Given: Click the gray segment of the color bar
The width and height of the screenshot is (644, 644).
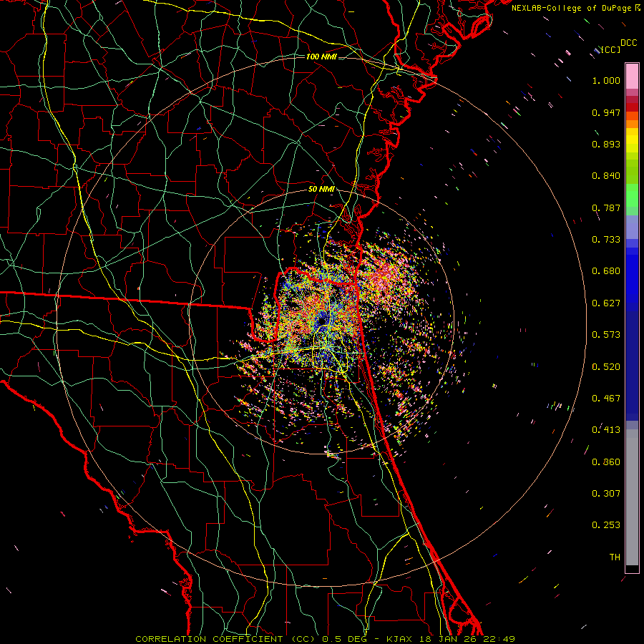Looking at the screenshot, I should [x=632, y=497].
